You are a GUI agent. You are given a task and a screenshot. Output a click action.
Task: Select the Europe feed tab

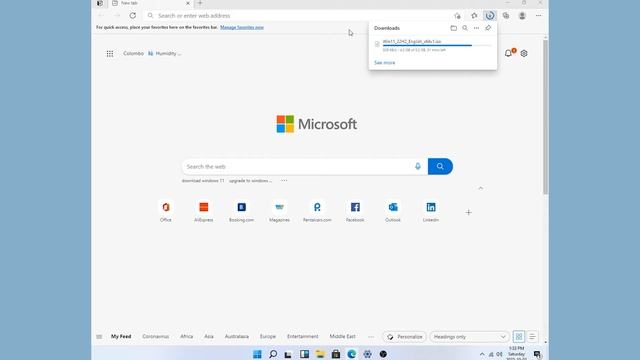[x=268, y=336]
